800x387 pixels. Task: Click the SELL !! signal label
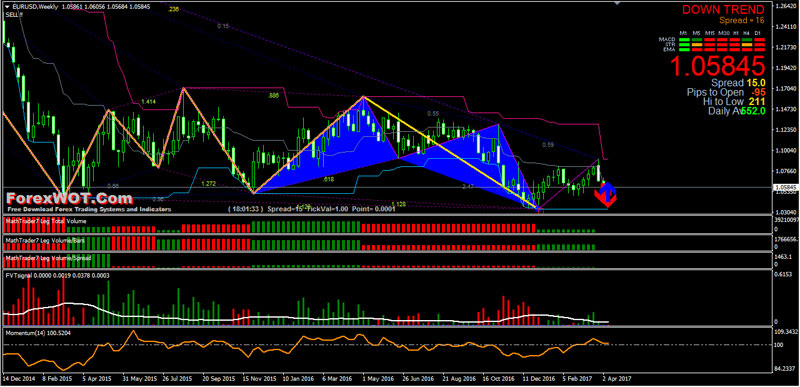tap(14, 15)
